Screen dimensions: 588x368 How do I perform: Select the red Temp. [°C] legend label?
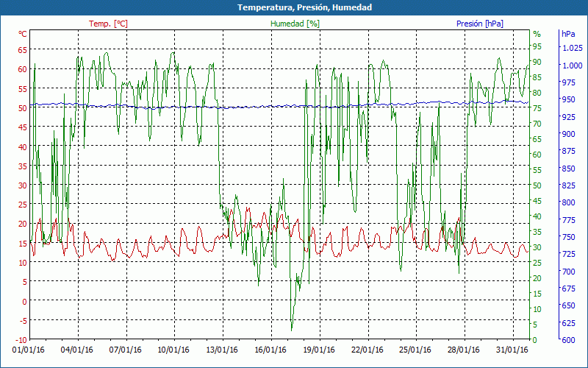click(x=108, y=24)
